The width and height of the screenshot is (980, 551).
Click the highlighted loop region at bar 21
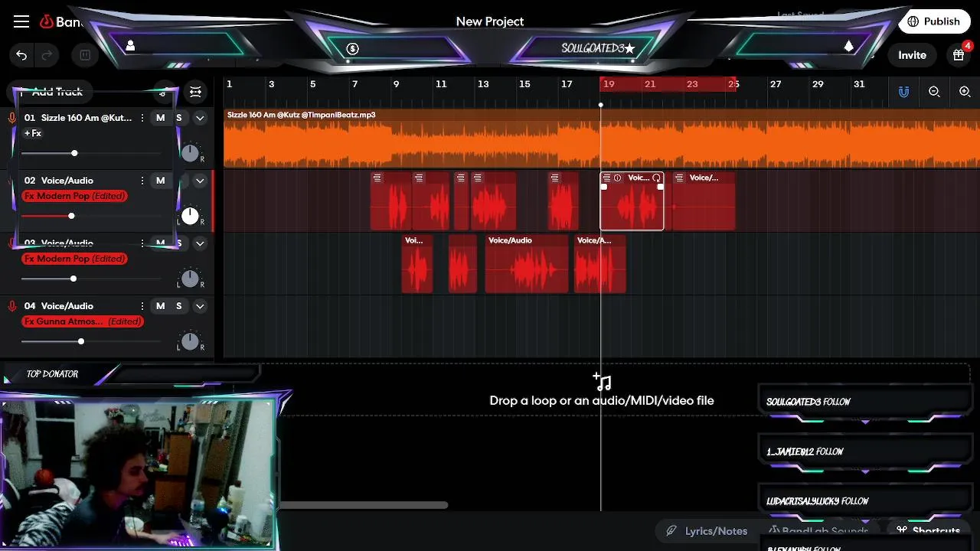[650, 84]
